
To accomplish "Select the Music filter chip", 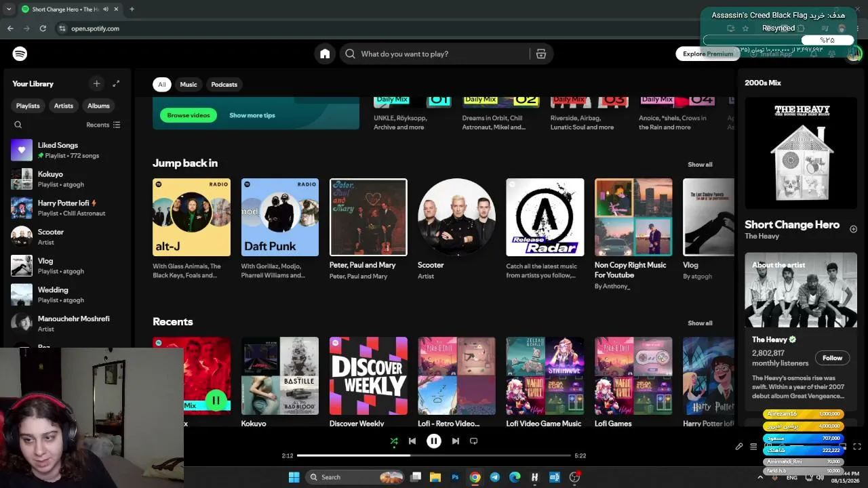I will pos(189,84).
